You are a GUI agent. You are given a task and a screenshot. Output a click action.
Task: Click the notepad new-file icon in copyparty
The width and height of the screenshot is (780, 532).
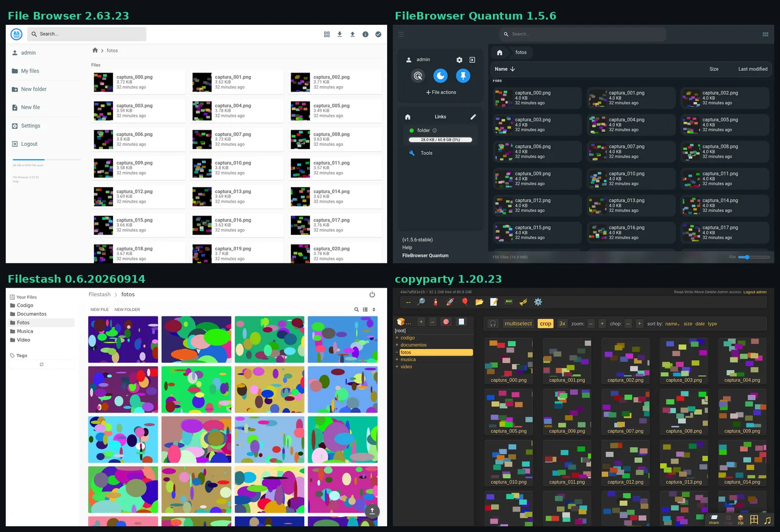[494, 302]
